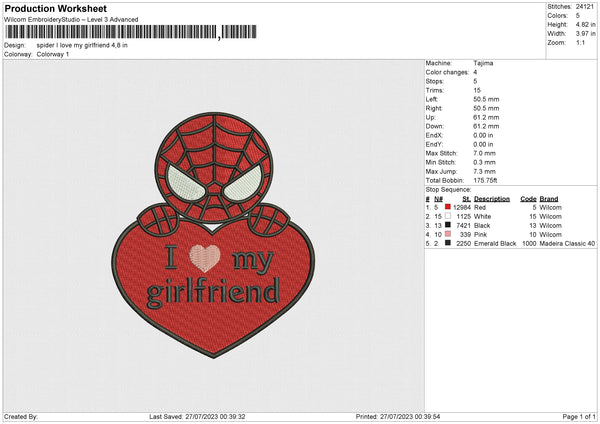Screen dimensions: 600x424
Task: Click the Machine value 'Tajima'
Action: [483, 63]
